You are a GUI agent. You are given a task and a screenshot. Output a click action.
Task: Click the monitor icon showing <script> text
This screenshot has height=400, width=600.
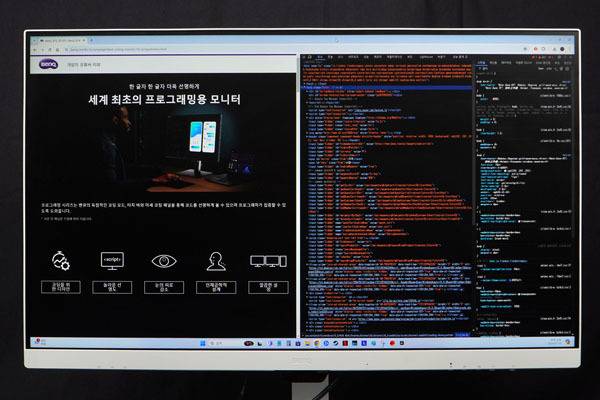click(111, 261)
